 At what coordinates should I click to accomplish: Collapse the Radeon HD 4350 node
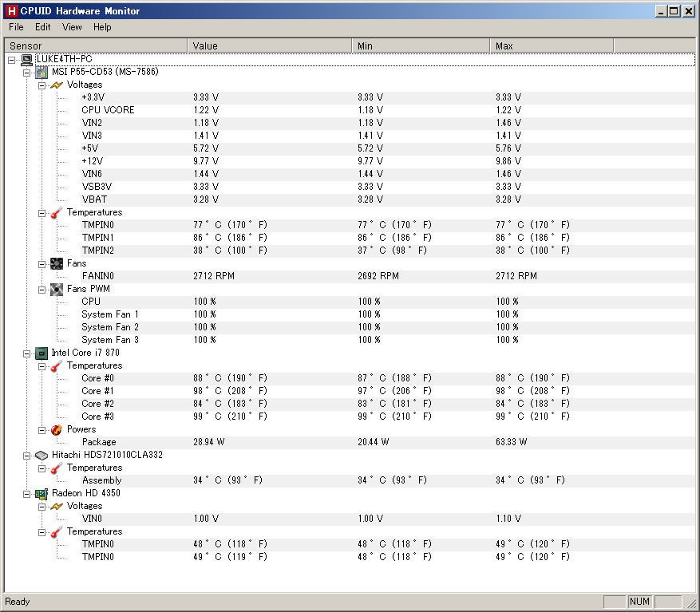(x=27, y=494)
